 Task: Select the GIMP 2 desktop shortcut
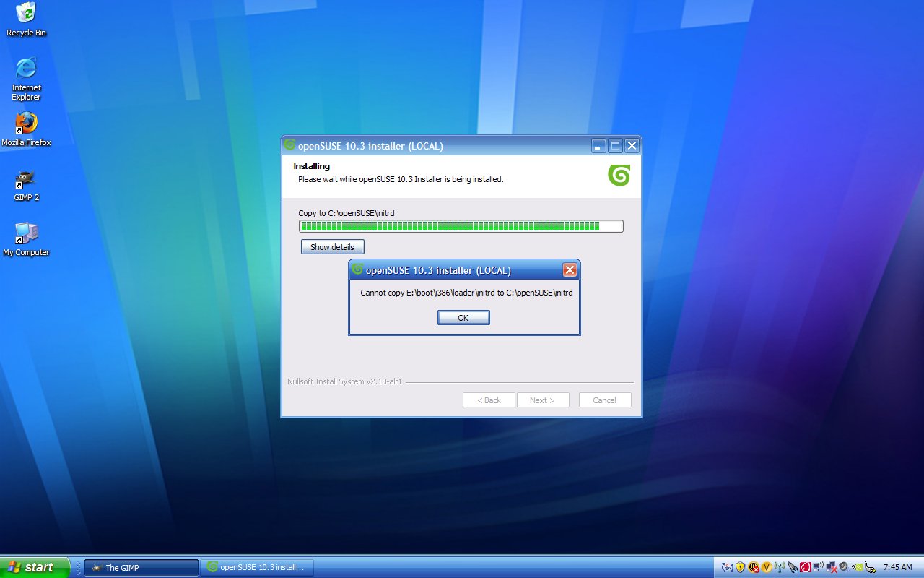click(x=26, y=186)
